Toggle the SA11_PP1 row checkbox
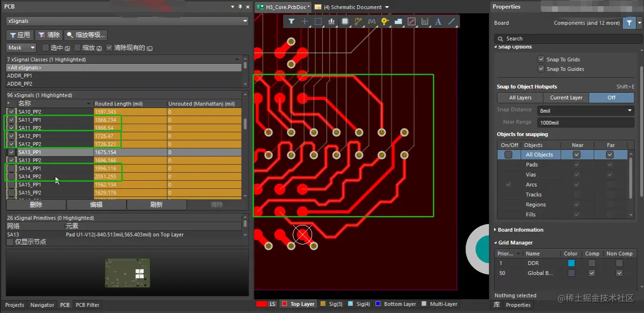Image resolution: width=644 pixels, height=313 pixels. point(11,120)
